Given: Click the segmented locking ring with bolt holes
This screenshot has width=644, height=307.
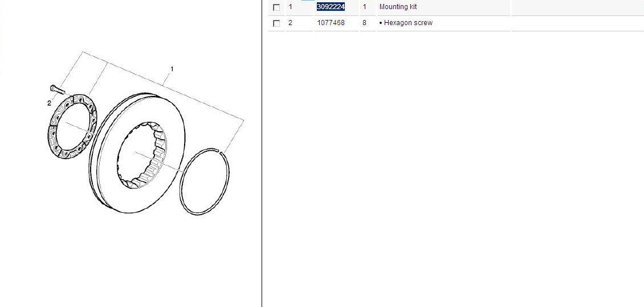Looking at the screenshot, I should click(72, 127).
